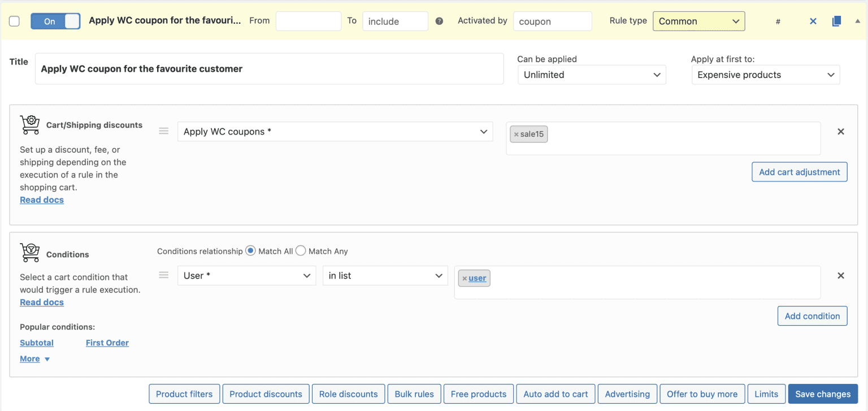
Task: Expand Apply at first to dropdown
Action: point(765,75)
